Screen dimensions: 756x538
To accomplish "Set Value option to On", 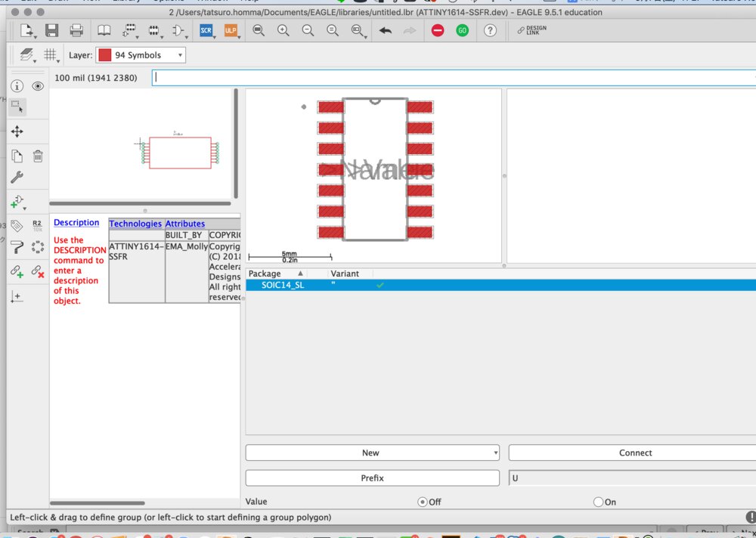I will 599,502.
